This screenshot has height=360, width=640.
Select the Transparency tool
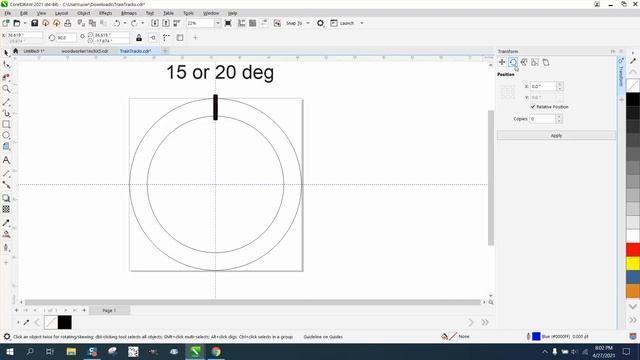coord(6,209)
